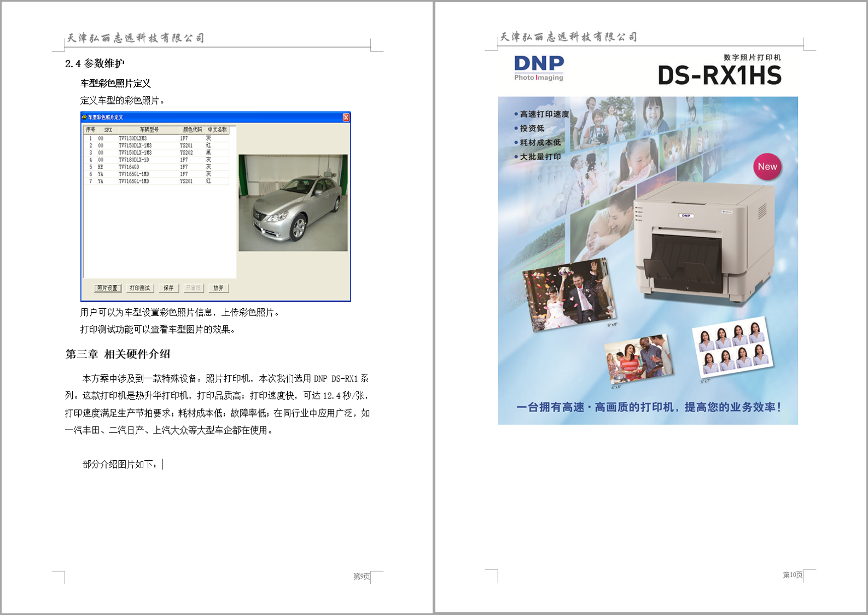
Task: Click the sentence starting 用户可以为车型设置彩色照片信息
Action: click(180, 312)
